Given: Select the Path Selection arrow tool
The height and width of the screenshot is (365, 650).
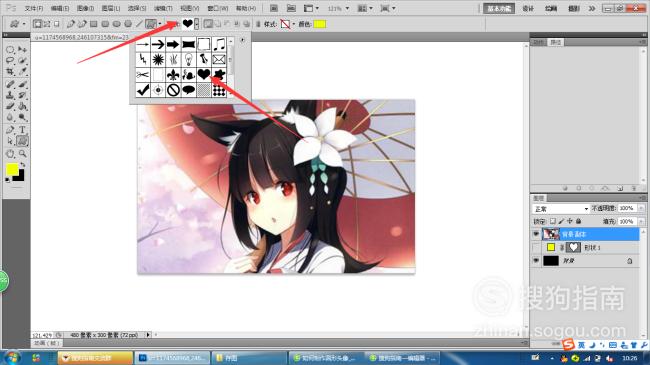Looking at the screenshot, I should [10, 141].
